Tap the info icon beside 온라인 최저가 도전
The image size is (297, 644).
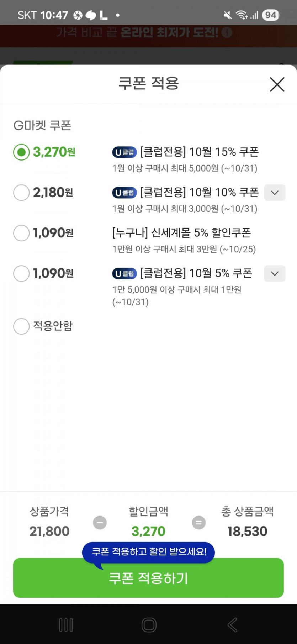[227, 33]
